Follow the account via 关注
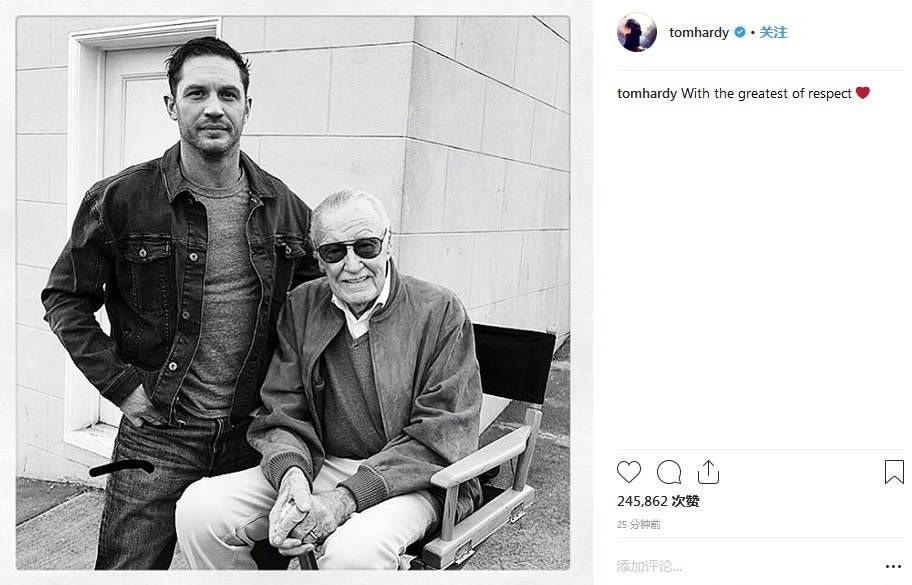Viewport: 912px width, 585px height. point(773,32)
